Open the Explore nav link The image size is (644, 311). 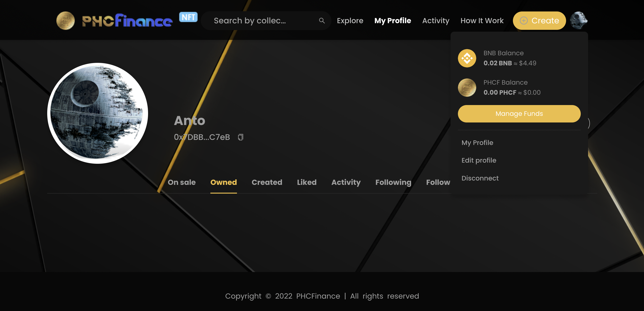[350, 20]
